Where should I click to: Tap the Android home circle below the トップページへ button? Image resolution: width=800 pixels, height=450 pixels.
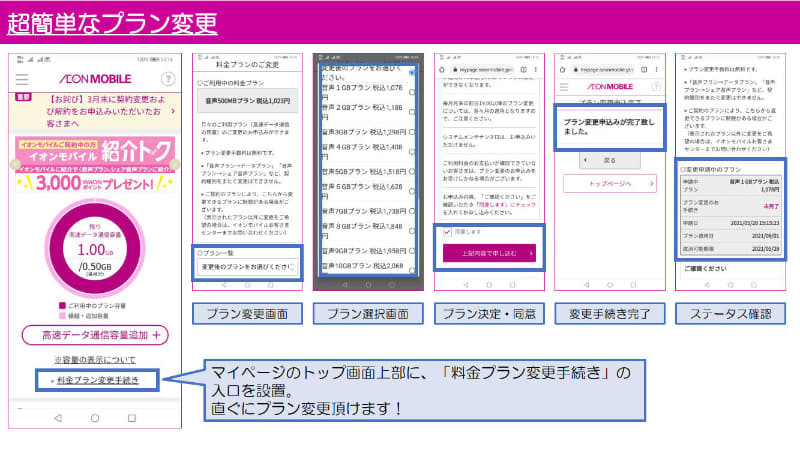(x=610, y=285)
